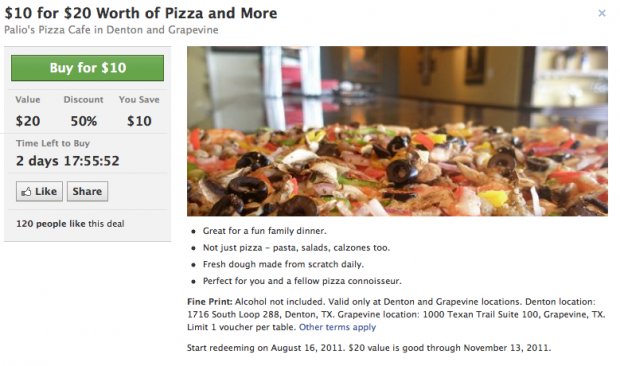Click the 'Fresh dough made from scratch' bullet
This screenshot has height=366, width=620.
(283, 264)
